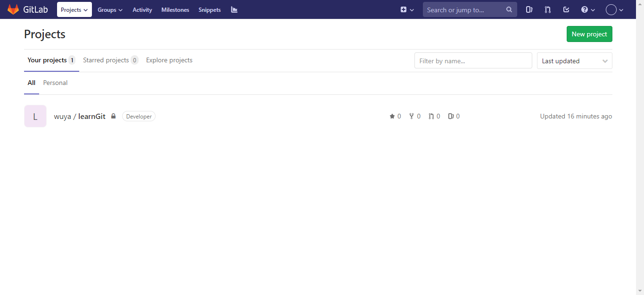Click the page vertical scrollbar
Viewport: 644px width, 295px height.
tap(640, 147)
